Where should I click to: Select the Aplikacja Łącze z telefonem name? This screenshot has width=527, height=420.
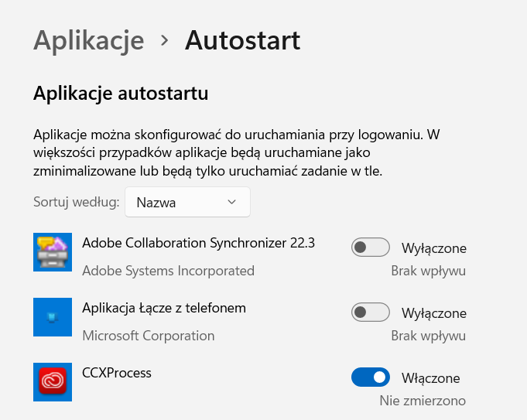coord(164,308)
